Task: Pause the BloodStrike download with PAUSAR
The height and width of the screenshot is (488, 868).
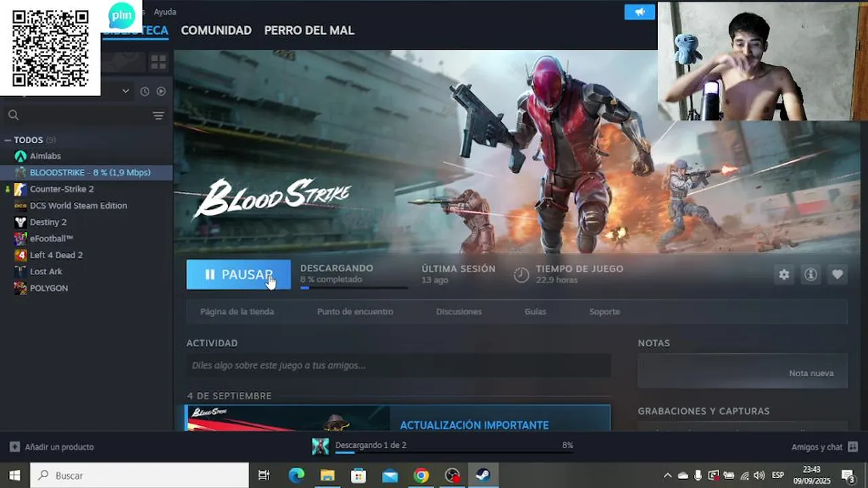Action: (x=239, y=274)
